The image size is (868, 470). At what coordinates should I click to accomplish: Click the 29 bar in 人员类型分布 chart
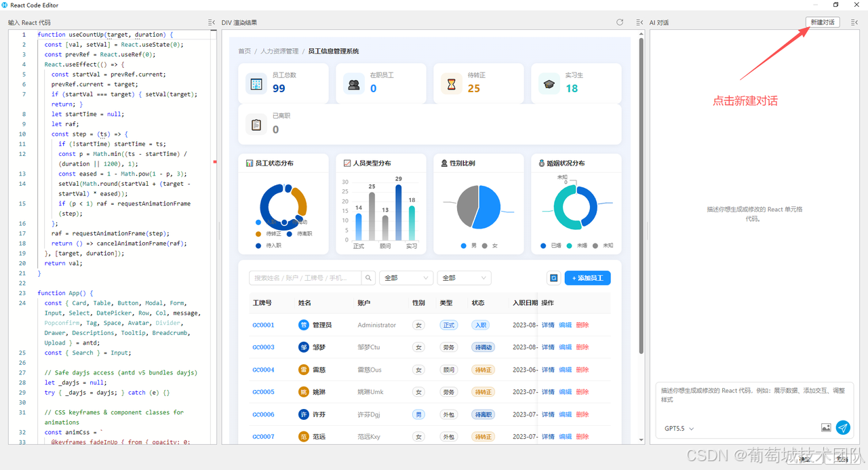398,212
